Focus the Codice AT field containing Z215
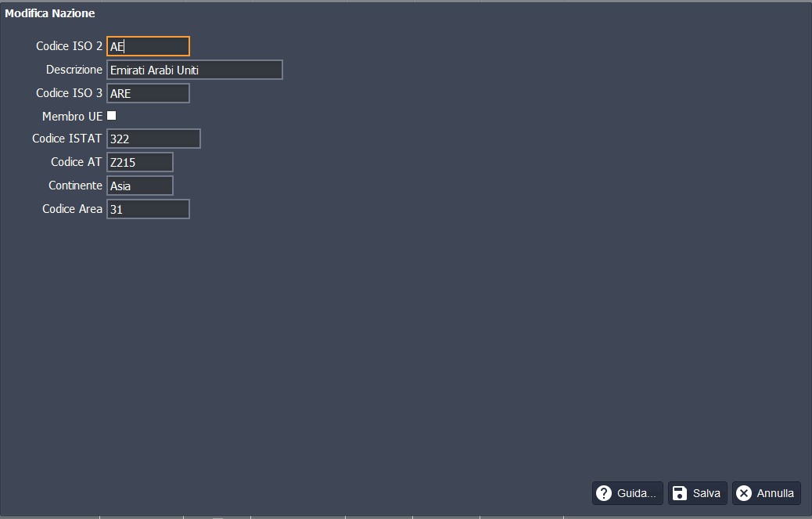The height and width of the screenshot is (519, 812). click(139, 163)
